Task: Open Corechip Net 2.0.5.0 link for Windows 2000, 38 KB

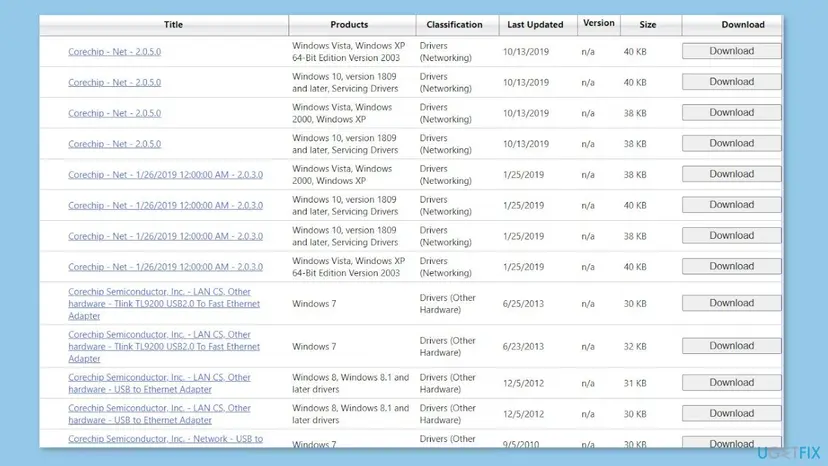Action: [x=115, y=113]
